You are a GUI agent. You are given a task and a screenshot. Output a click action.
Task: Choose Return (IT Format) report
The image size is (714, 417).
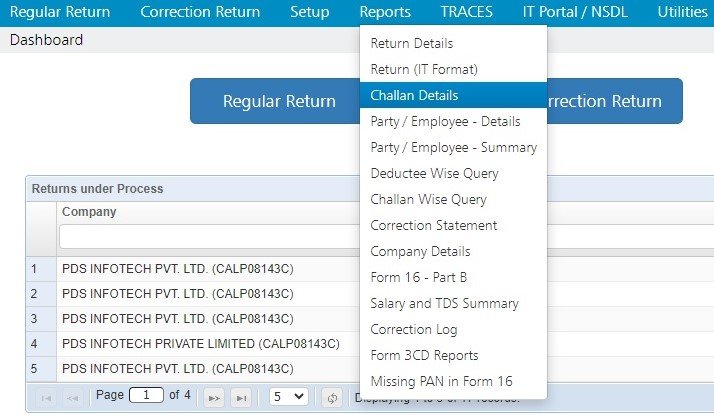[424, 70]
